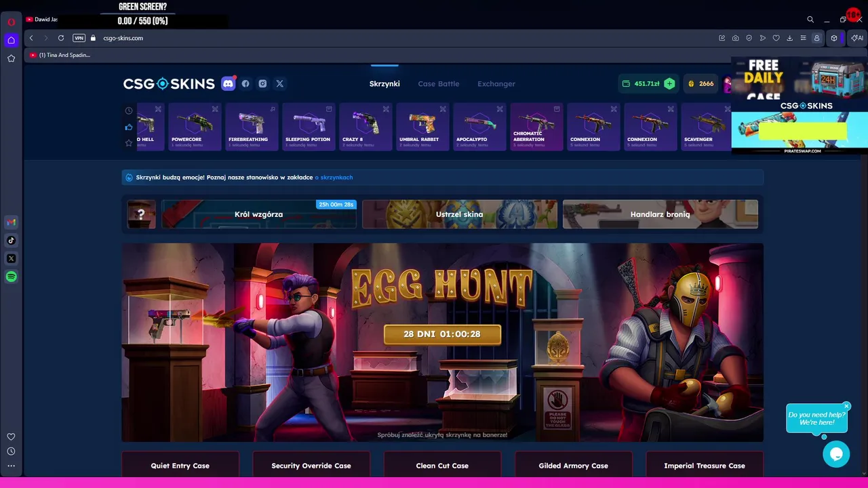Screen dimensions: 868x488
Task: Open the sidebar history clock icon
Action: coord(11,451)
